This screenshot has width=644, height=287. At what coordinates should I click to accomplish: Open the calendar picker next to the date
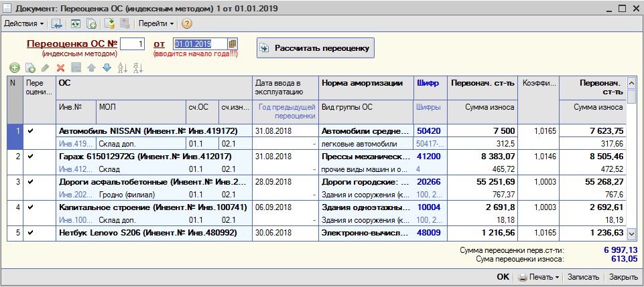(x=233, y=44)
